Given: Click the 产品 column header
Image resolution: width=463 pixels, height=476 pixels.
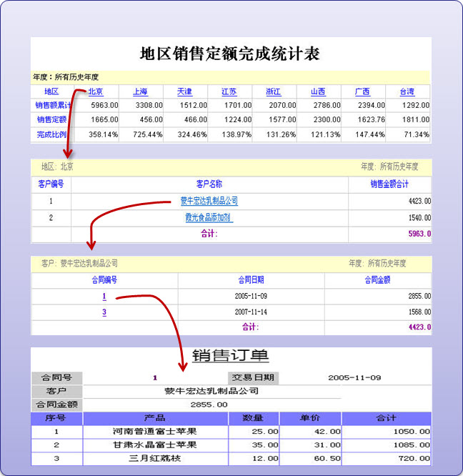Looking at the screenshot, I should (155, 418).
